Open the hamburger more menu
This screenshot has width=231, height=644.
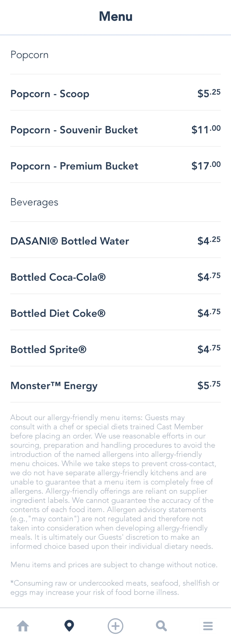pos(208,626)
